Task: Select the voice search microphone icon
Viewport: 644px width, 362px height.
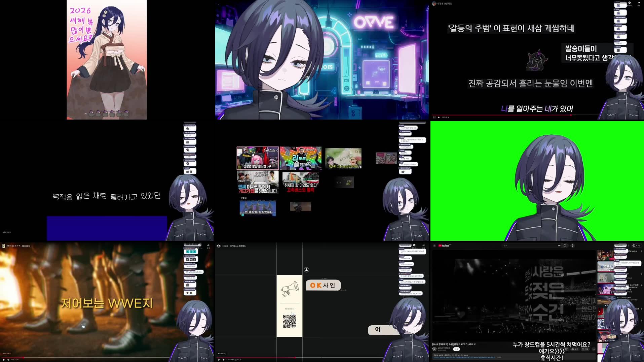Action: (x=572, y=246)
